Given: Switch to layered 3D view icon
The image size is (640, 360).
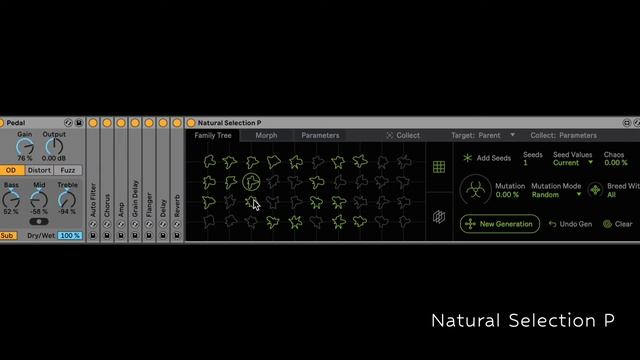Looking at the screenshot, I should click(439, 217).
